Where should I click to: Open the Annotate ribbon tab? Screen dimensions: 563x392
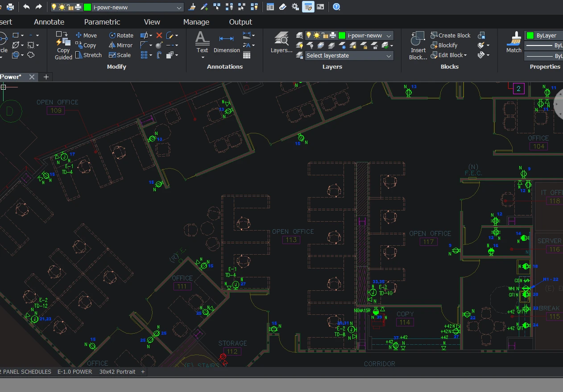[49, 22]
